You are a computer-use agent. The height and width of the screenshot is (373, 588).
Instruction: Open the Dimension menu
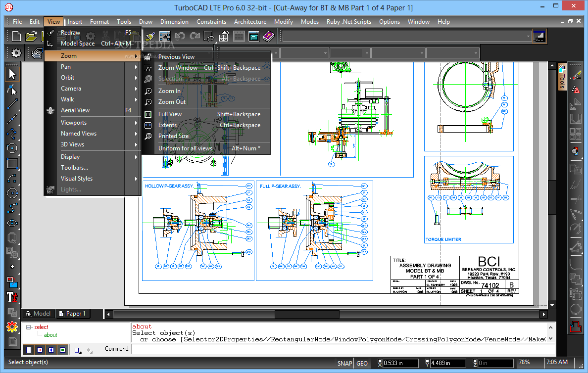click(x=174, y=22)
